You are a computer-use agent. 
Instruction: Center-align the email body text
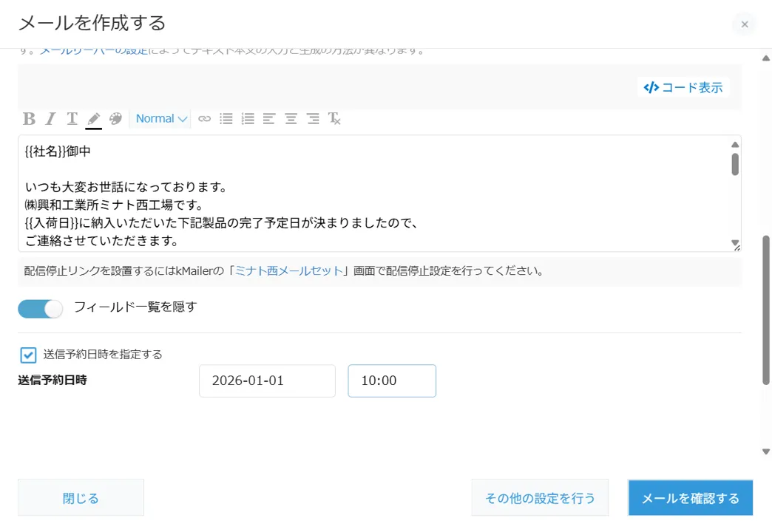[291, 119]
